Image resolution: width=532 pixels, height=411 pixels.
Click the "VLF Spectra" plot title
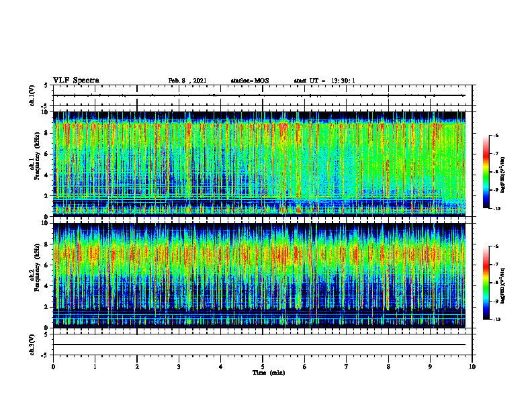(76, 81)
